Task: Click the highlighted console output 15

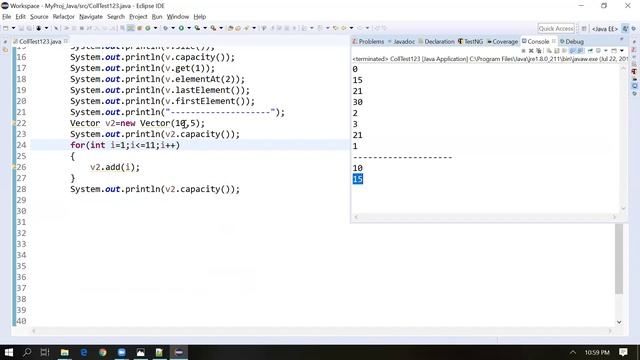Action: (358, 179)
